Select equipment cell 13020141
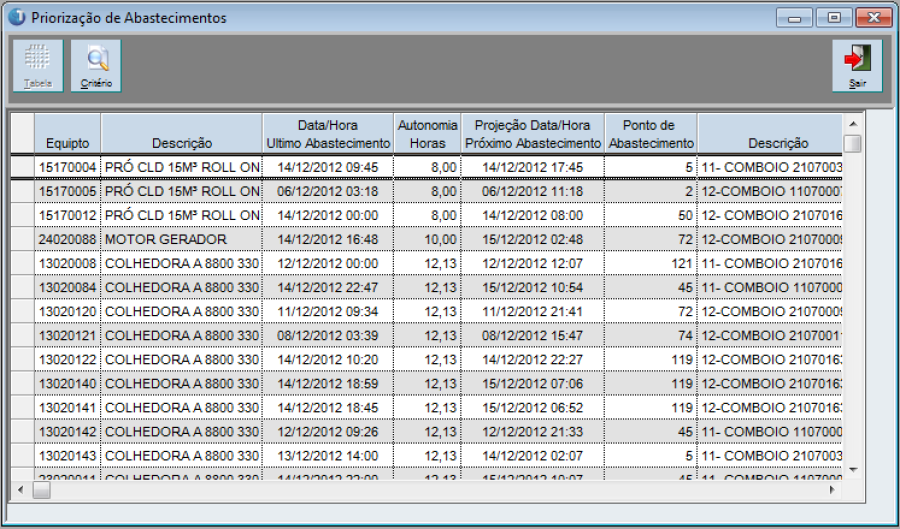900x529 pixels. click(68, 408)
